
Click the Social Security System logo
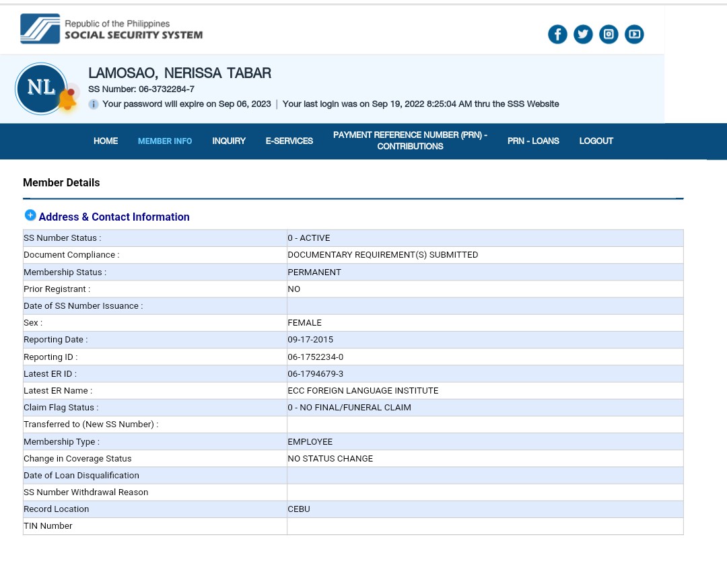111,29
